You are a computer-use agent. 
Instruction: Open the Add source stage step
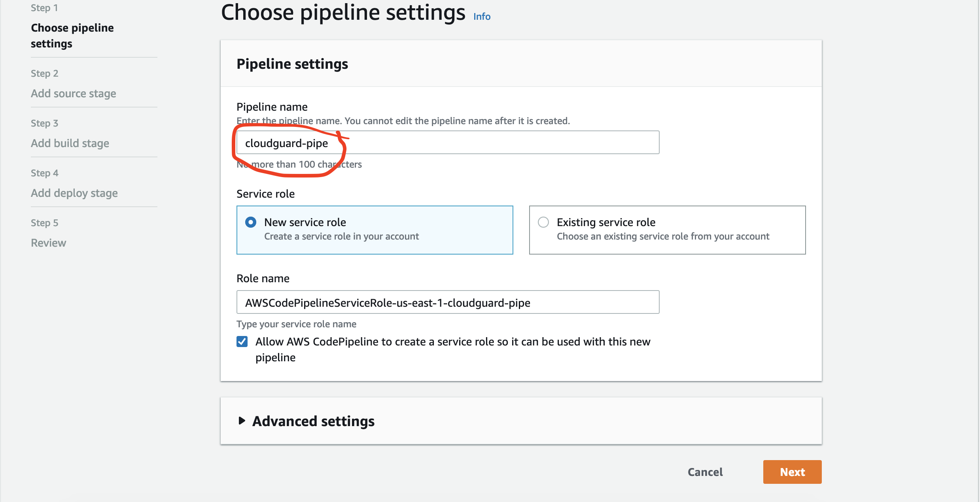pos(74,94)
